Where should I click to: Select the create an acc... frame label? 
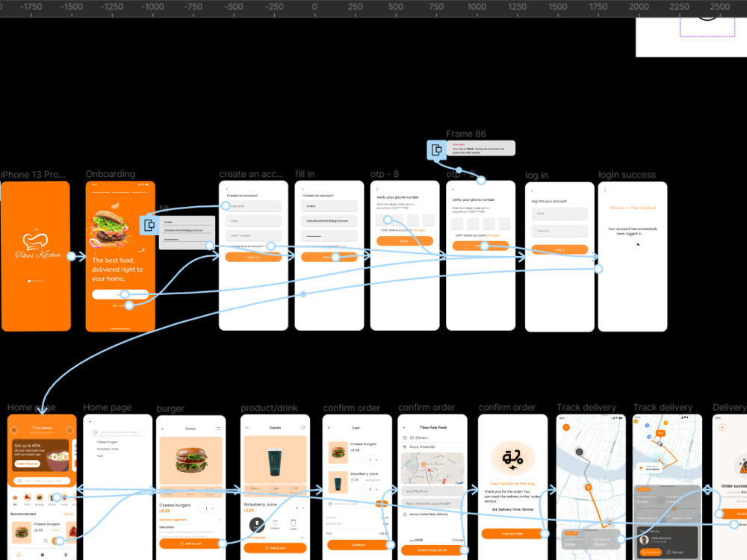(x=251, y=174)
